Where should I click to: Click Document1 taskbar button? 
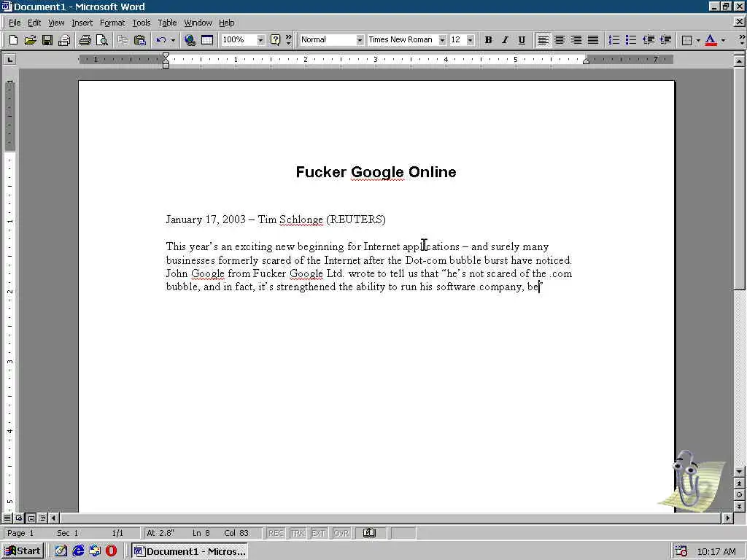[x=190, y=551]
